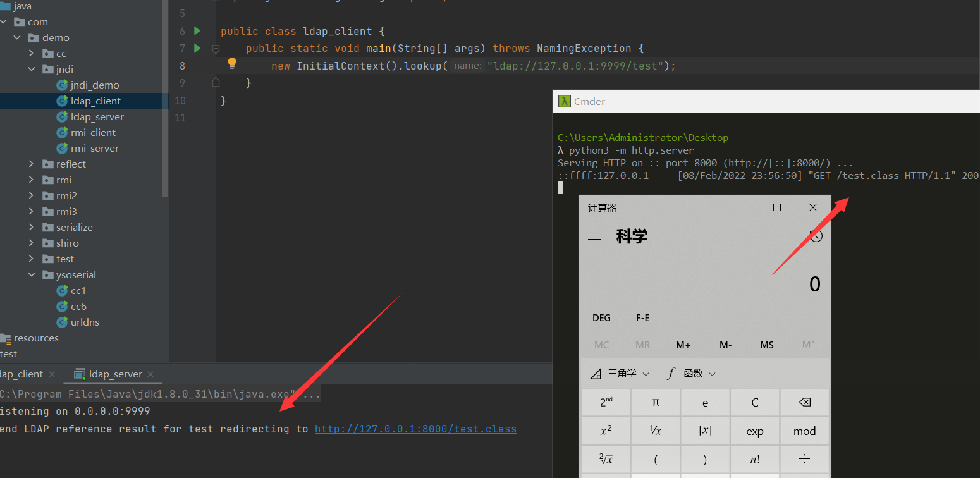Open the 函数 functions dropdown
980x478 pixels.
[x=691, y=374]
